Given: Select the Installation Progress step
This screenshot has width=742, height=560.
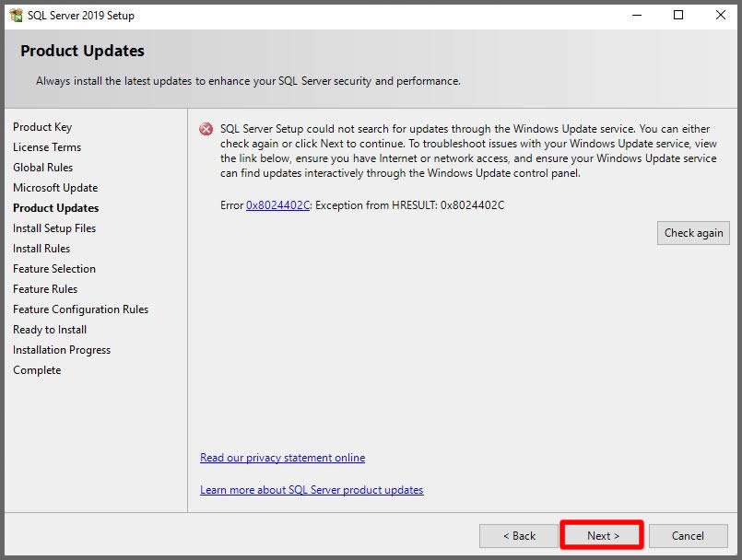Looking at the screenshot, I should tap(62, 350).
